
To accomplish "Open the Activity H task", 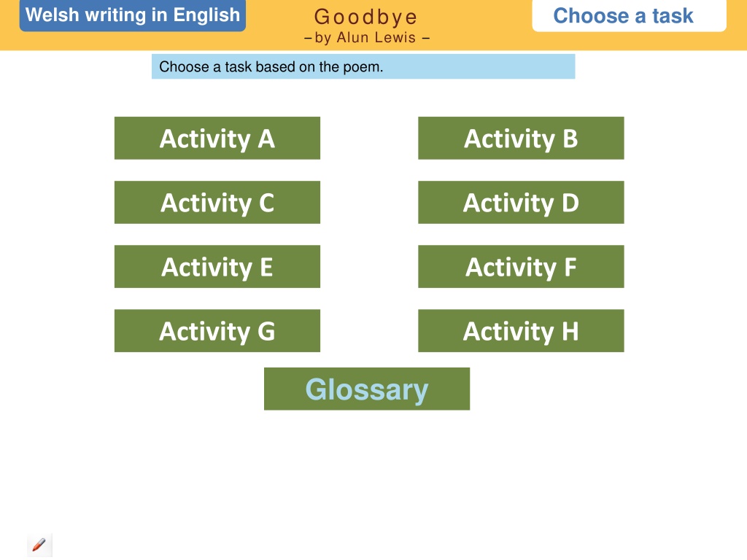I will [x=521, y=331].
